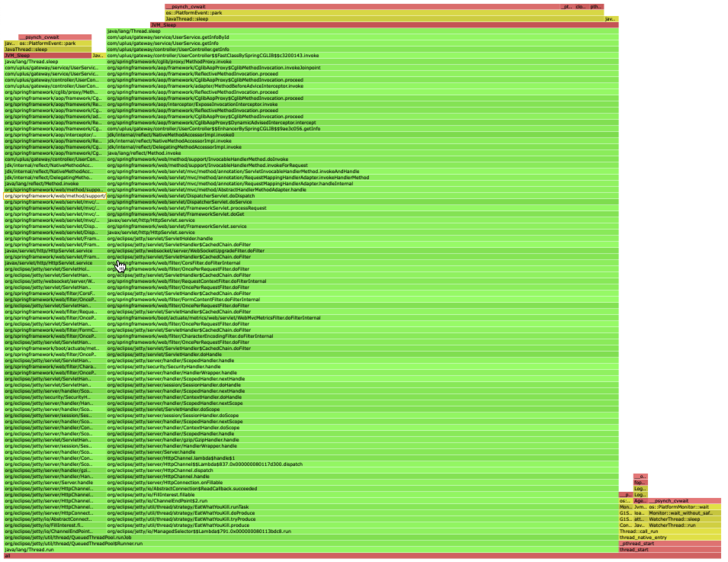This screenshot has height=562, width=728.
Task: Select the thread_native_entry frame
Action: tap(670, 538)
